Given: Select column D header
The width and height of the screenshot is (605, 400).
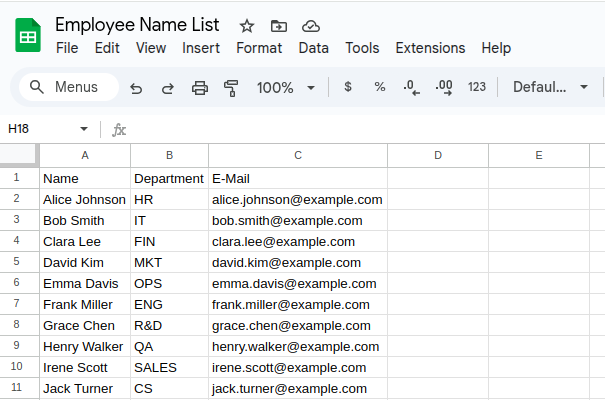Looking at the screenshot, I should pos(438,155).
